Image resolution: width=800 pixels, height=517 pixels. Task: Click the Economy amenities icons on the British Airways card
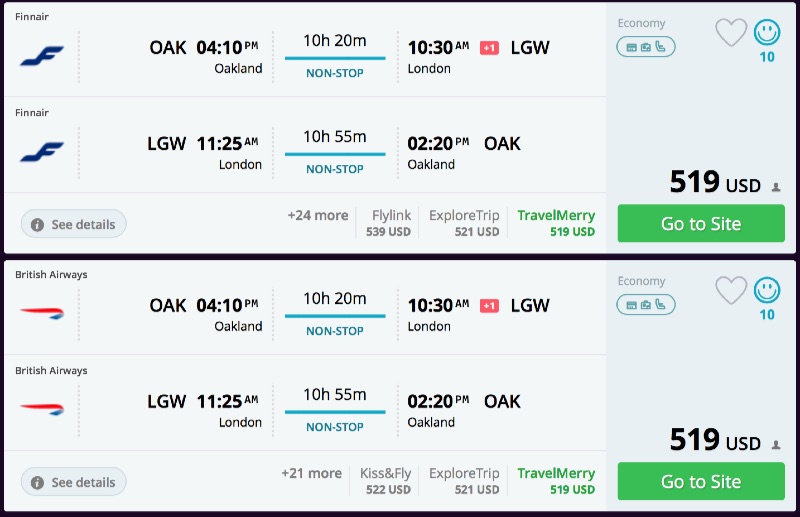click(646, 304)
